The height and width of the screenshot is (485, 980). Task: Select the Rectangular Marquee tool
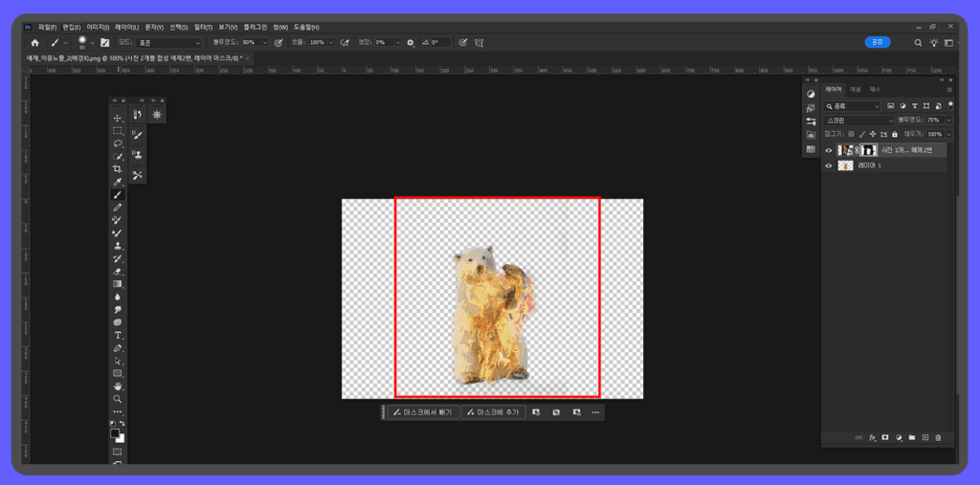pos(118,131)
